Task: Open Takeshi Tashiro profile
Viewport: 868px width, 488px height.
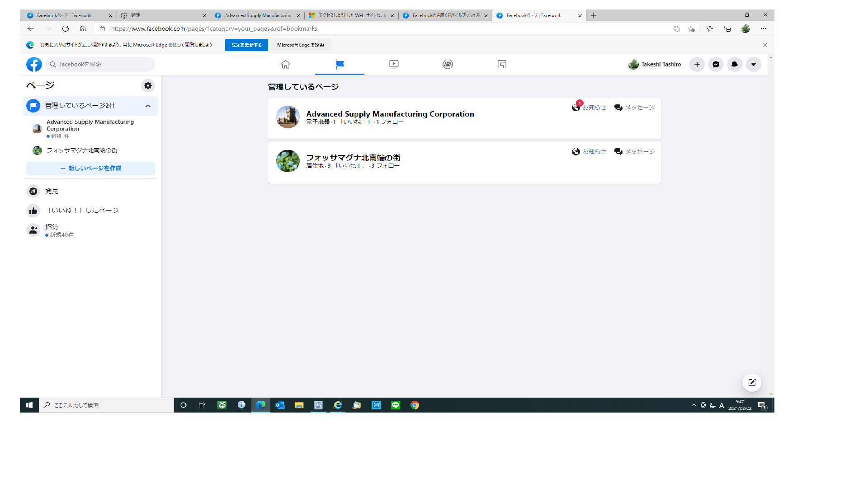Action: (x=655, y=64)
